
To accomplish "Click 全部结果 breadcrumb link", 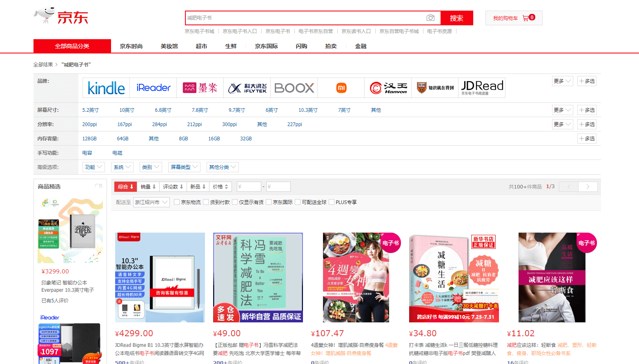I will (x=43, y=64).
